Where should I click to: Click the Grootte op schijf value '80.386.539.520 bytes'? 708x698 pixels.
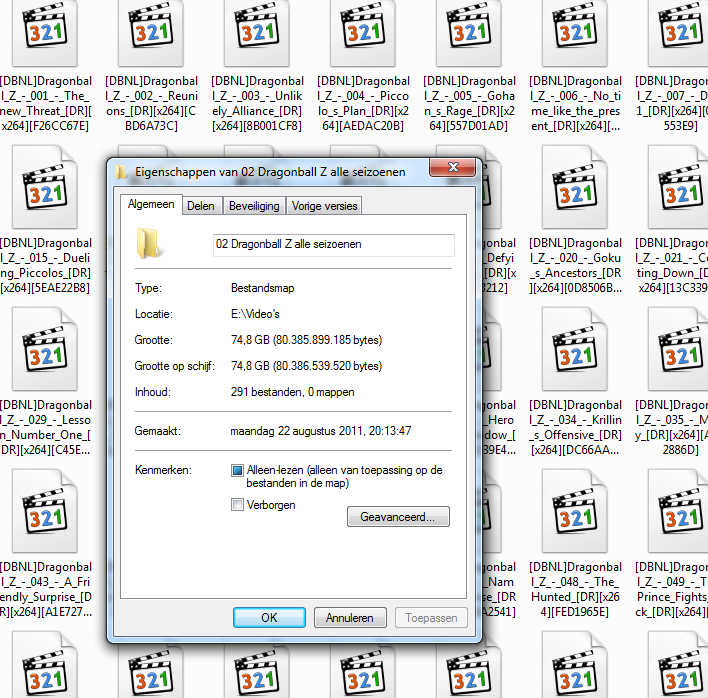tap(328, 366)
